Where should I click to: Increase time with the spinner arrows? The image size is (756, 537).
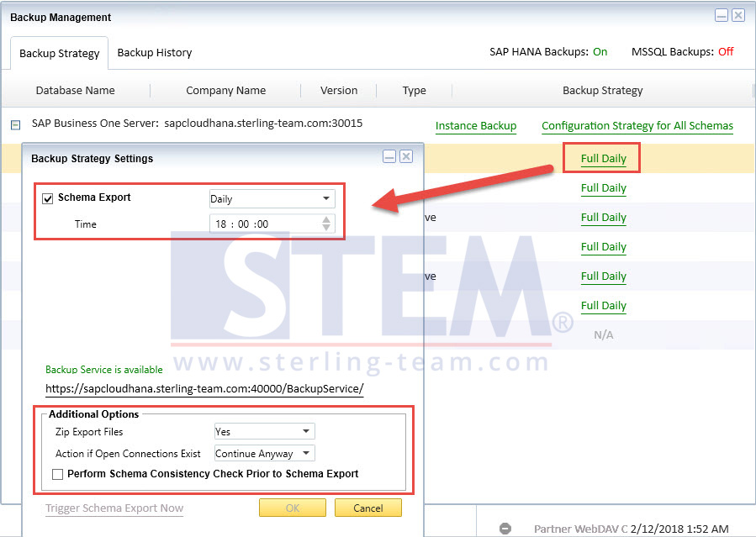click(x=326, y=220)
